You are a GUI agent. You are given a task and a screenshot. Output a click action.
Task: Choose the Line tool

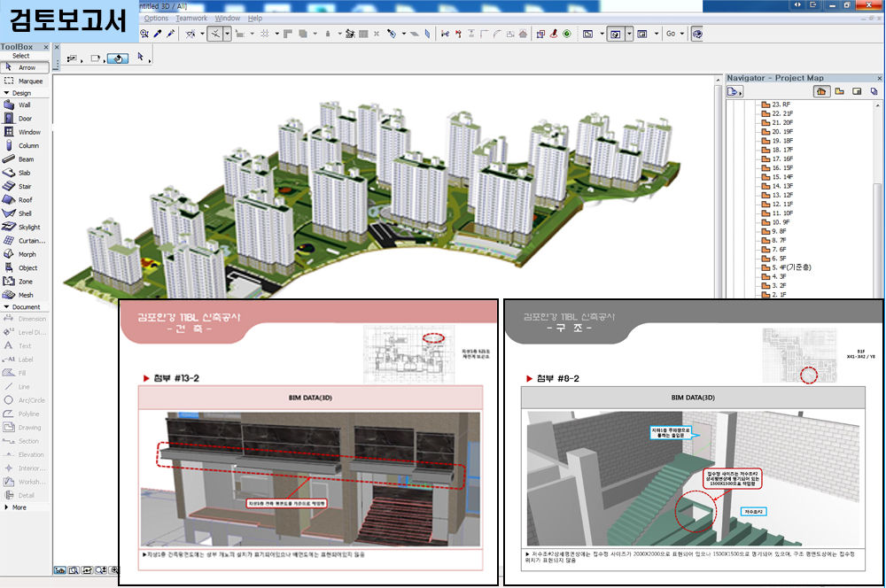[25, 387]
